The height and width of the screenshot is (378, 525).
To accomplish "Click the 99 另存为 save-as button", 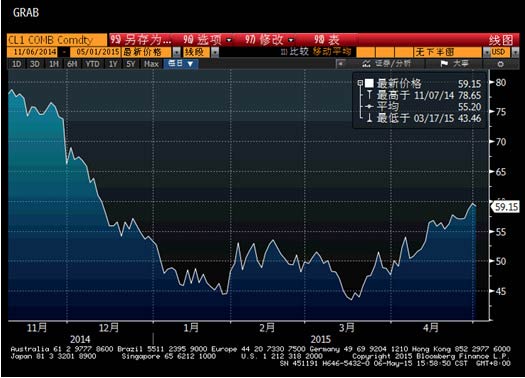I will click(x=141, y=40).
